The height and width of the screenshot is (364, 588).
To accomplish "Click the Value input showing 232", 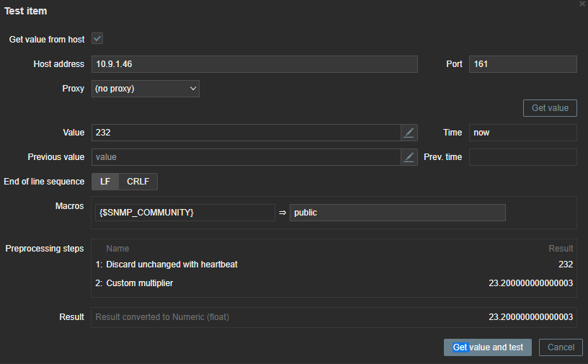I will (246, 133).
